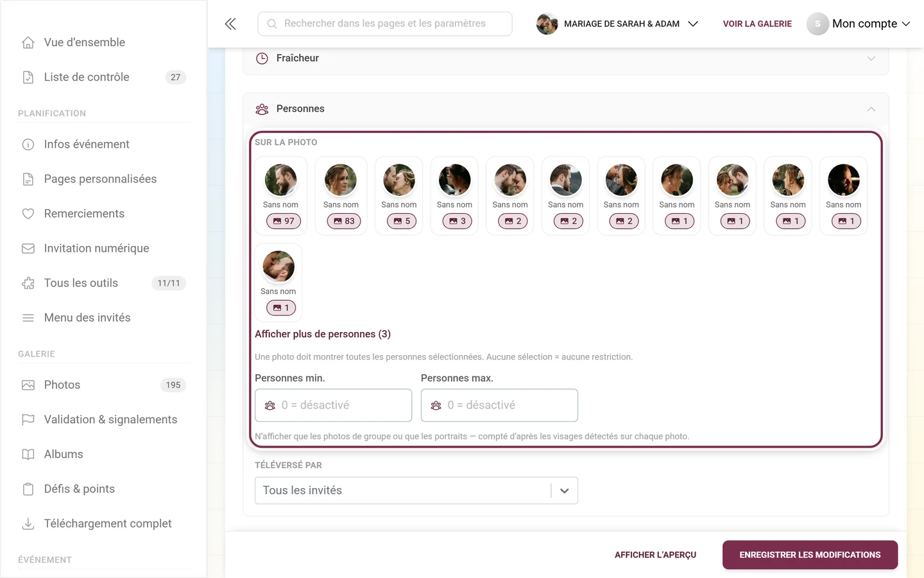Image resolution: width=924 pixels, height=578 pixels.
Task: Click the magnifier icon in search bar
Action: coord(272,24)
